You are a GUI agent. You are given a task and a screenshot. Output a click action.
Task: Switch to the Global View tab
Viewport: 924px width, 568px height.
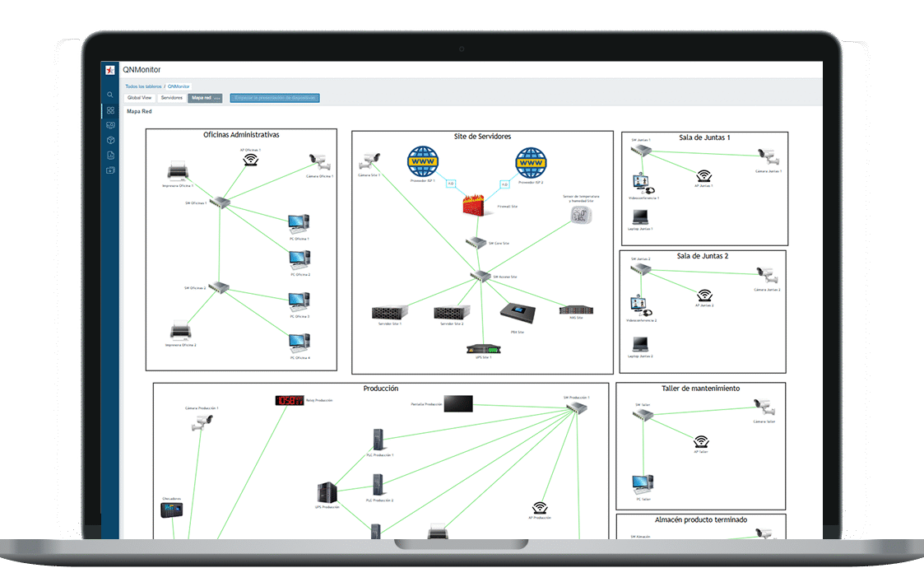(139, 98)
